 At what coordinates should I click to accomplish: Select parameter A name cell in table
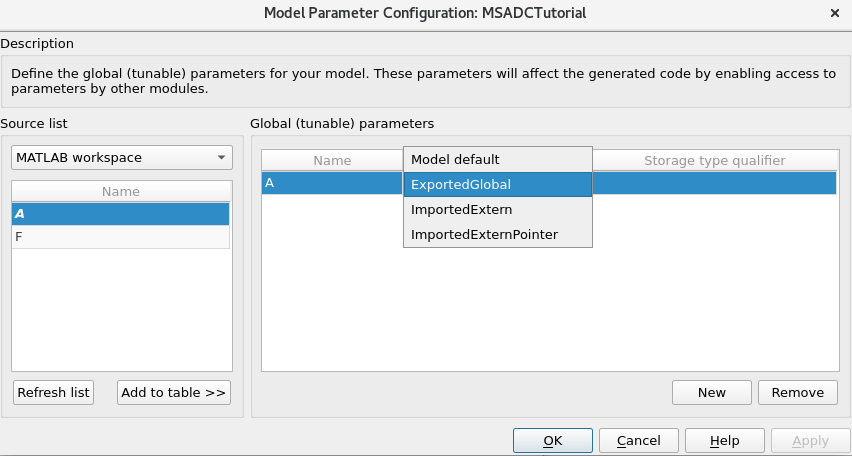(x=332, y=183)
